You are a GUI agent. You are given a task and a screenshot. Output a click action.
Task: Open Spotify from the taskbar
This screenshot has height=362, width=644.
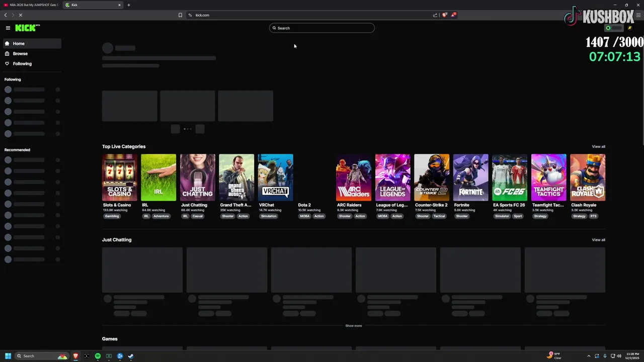[98, 356]
